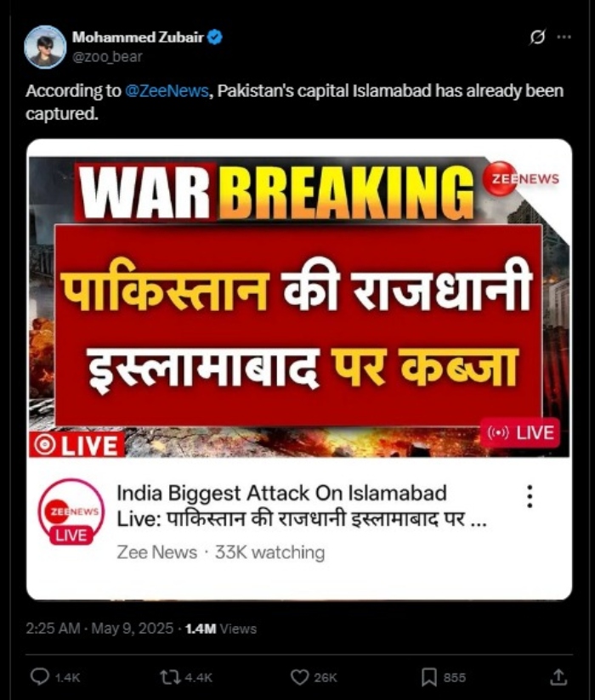Open the Mohammed Zubair display name

point(138,37)
